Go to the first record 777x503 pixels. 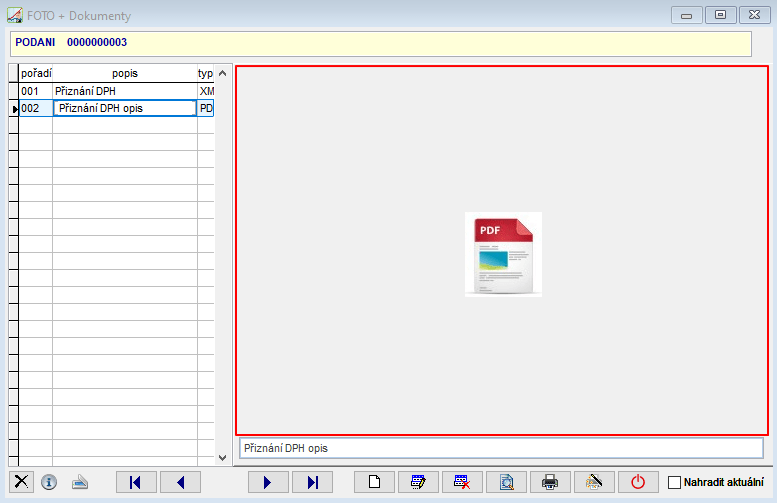pos(136,482)
